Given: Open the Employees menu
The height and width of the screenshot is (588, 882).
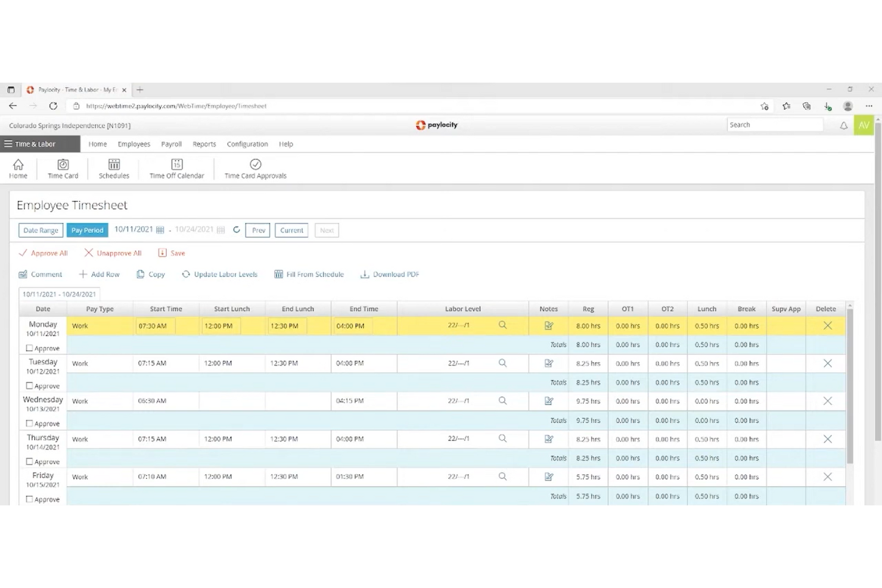Looking at the screenshot, I should point(134,144).
